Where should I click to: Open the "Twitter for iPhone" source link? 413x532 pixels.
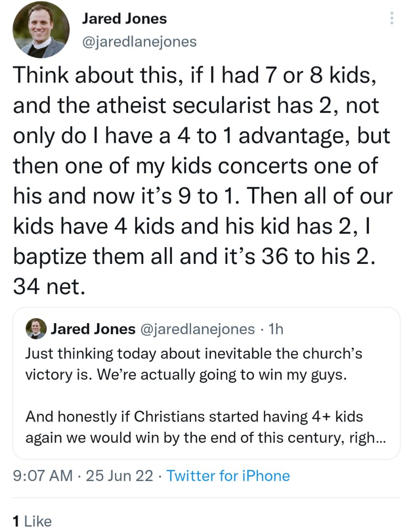228,476
